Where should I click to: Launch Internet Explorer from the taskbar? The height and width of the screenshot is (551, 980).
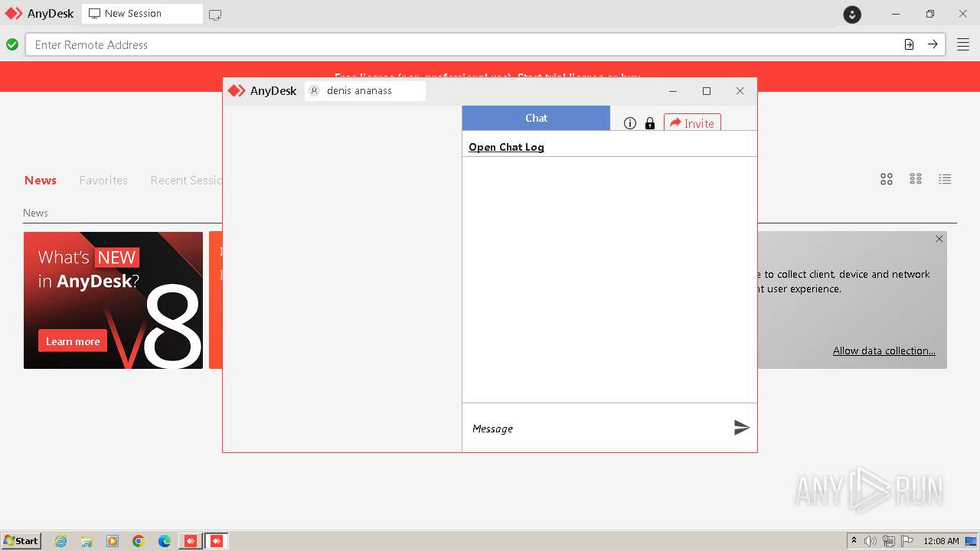tap(61, 541)
